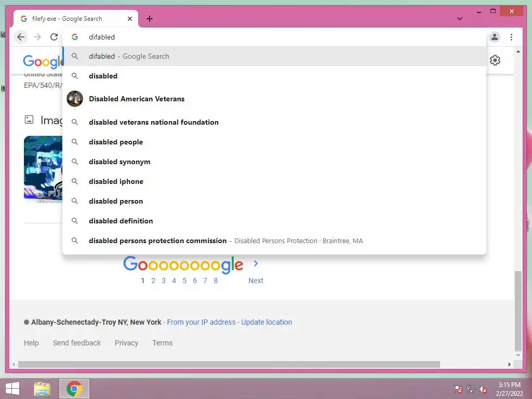This screenshot has height=399, width=532.
Task: Open the Help footer link
Action: [31, 343]
